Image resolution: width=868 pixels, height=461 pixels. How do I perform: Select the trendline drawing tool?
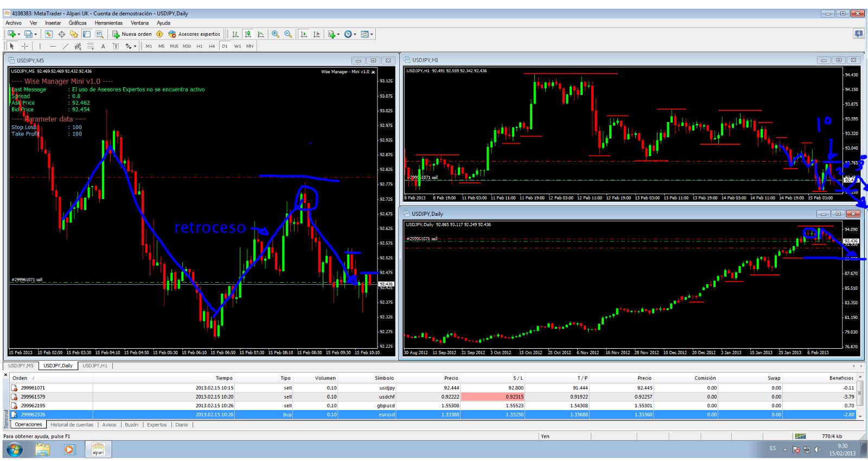pyautogui.click(x=65, y=46)
